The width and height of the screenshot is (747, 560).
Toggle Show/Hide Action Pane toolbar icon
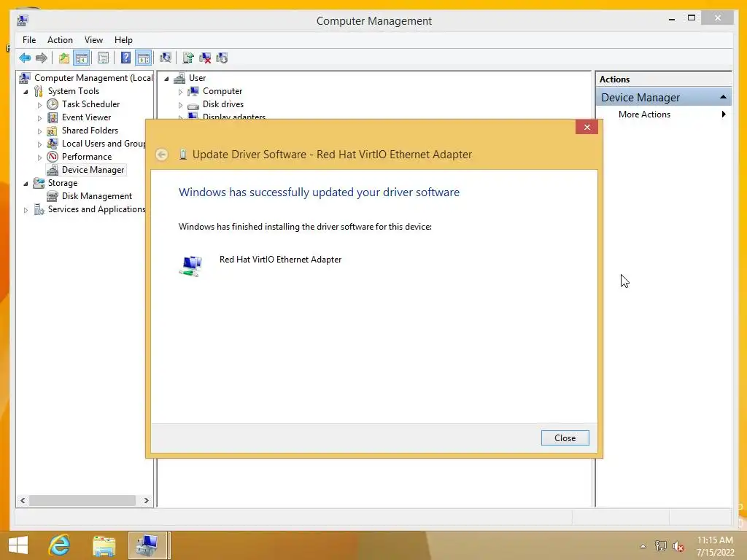[144, 58]
